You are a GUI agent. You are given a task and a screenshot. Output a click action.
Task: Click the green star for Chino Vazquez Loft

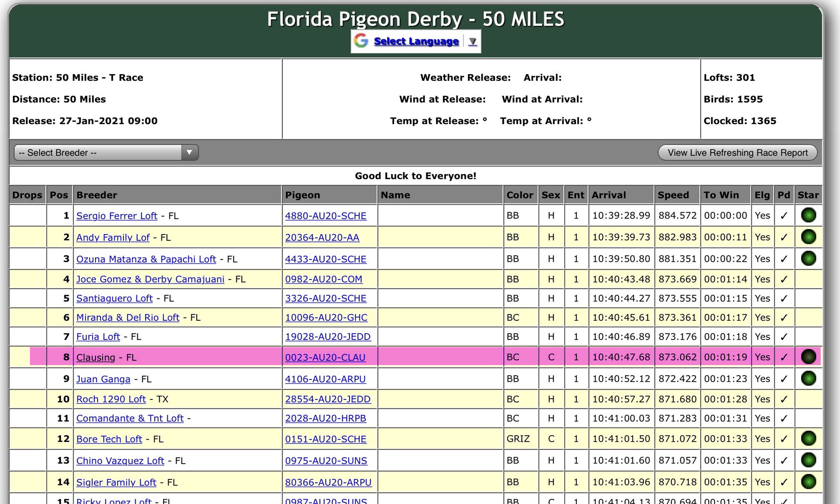pos(808,460)
